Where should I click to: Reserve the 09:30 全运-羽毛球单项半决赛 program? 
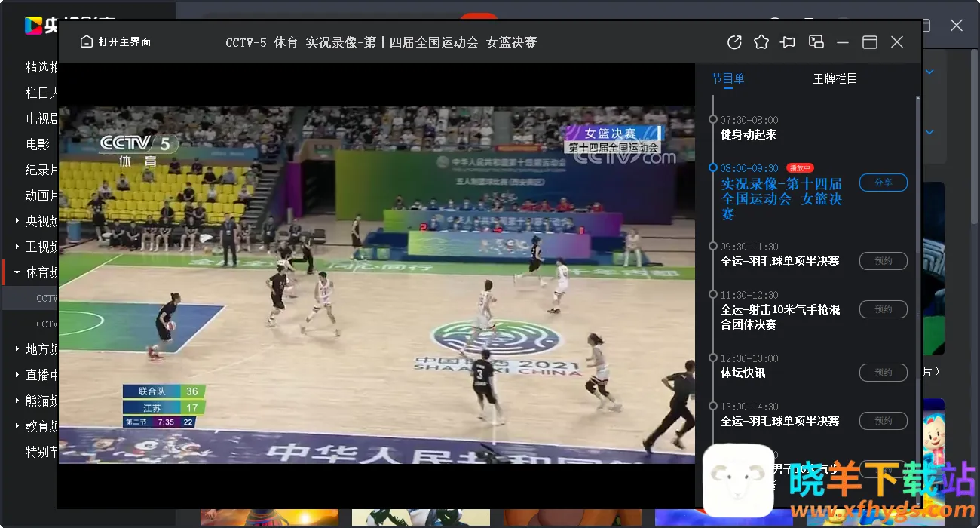(883, 261)
